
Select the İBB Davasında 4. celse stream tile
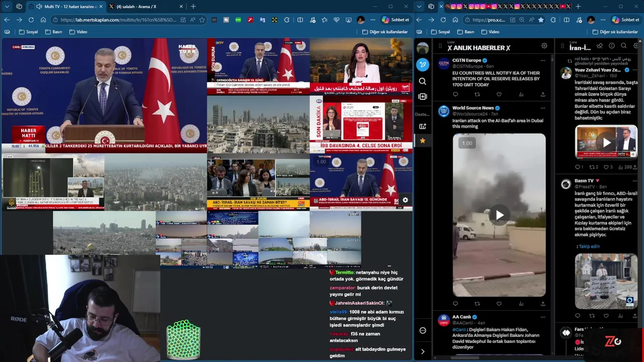(361, 125)
